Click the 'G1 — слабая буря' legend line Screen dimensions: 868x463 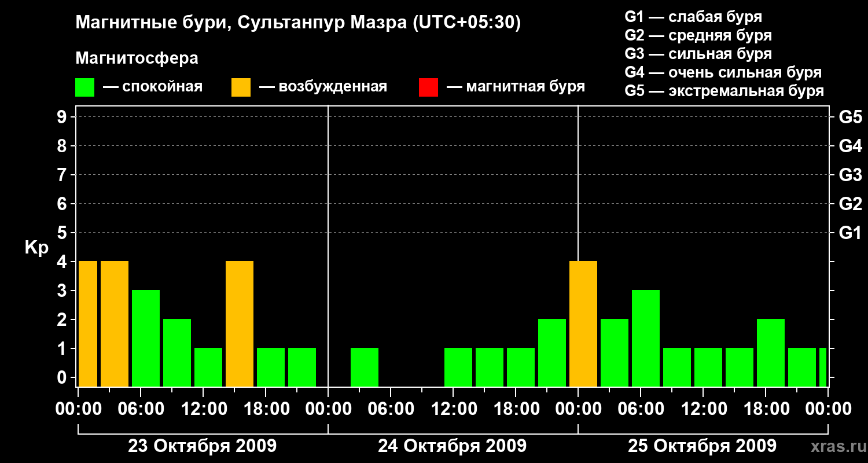pos(693,17)
